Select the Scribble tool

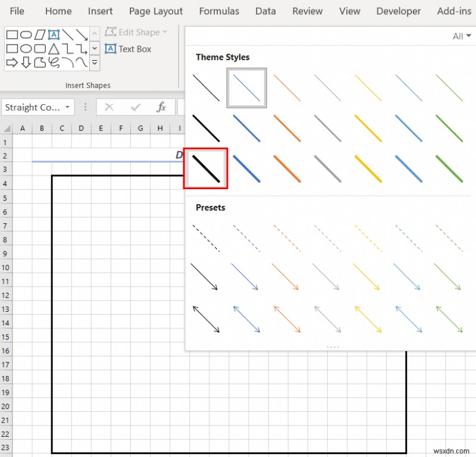click(x=54, y=62)
